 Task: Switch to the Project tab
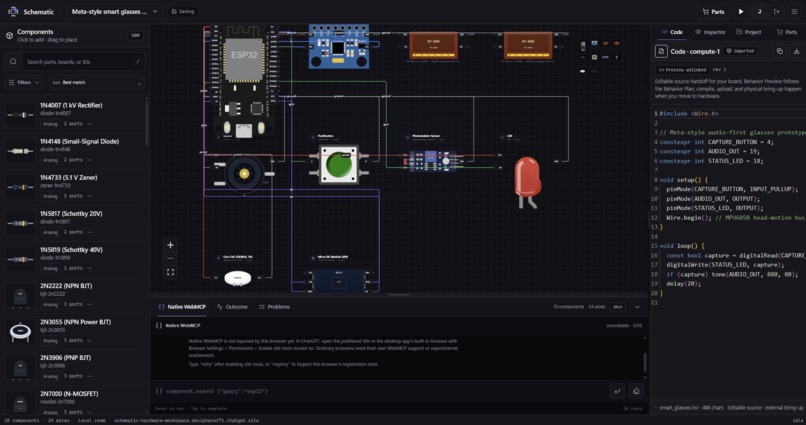(x=748, y=32)
